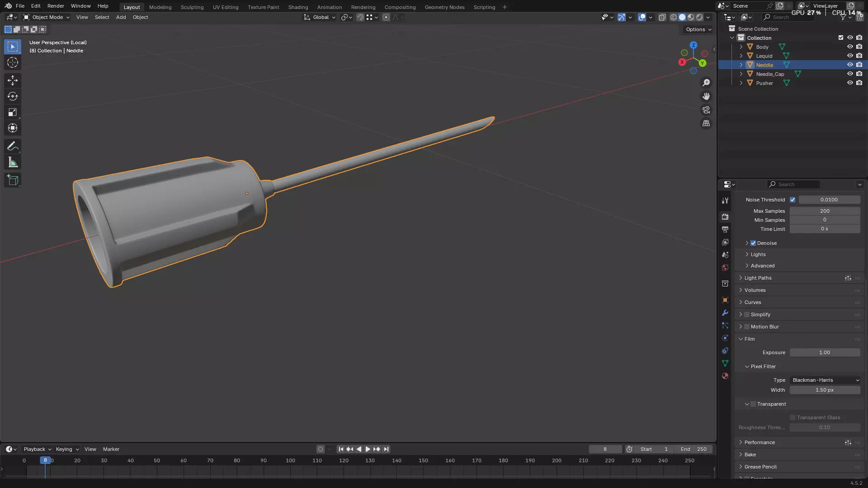Disable rendering for the Pusher object
This screenshot has width=868, height=488.
[859, 83]
